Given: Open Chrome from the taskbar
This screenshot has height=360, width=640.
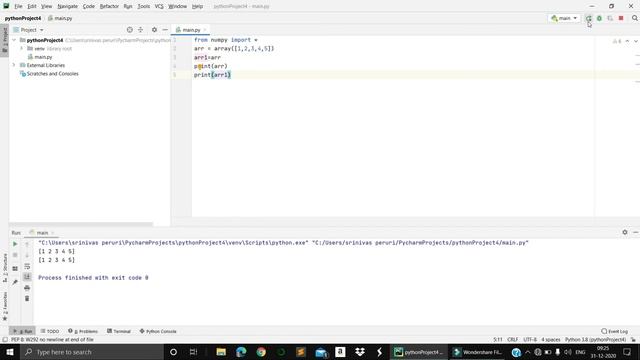Looking at the screenshot, I should click(261, 352).
